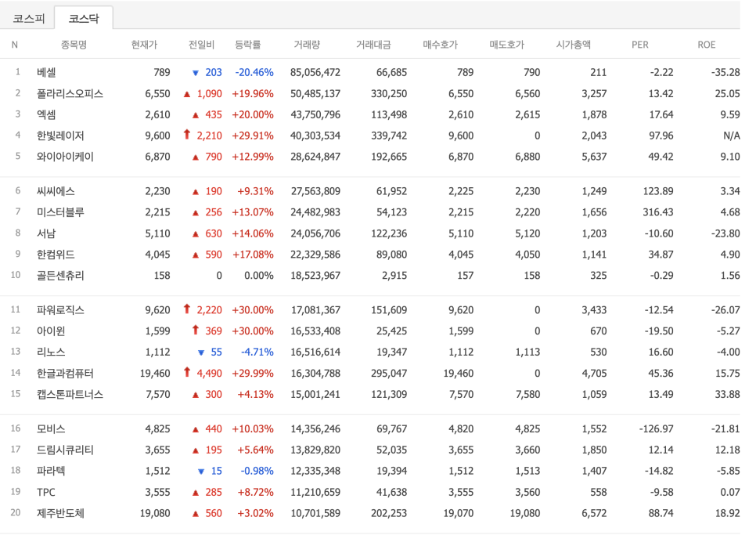Click the 등락률 column header
This screenshot has width=756, height=535.
[x=247, y=45]
